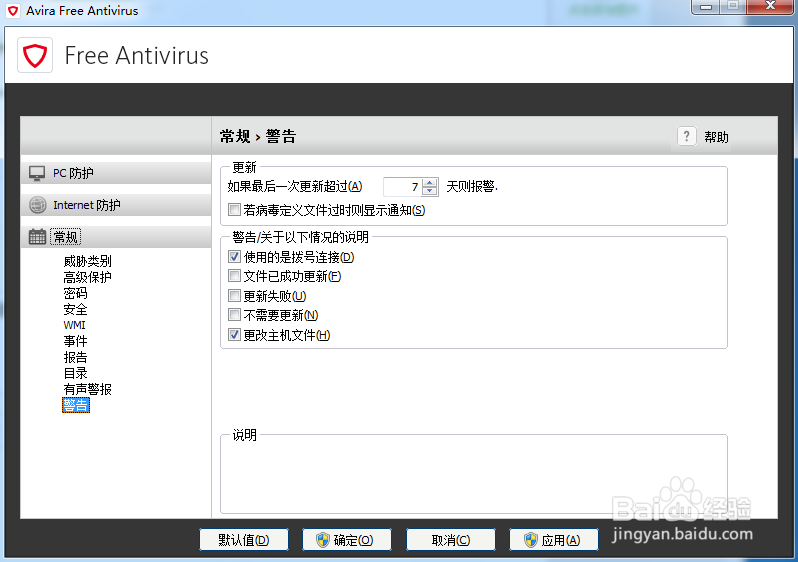Click the 应用(A) button
This screenshot has height=562, width=798.
(x=554, y=540)
